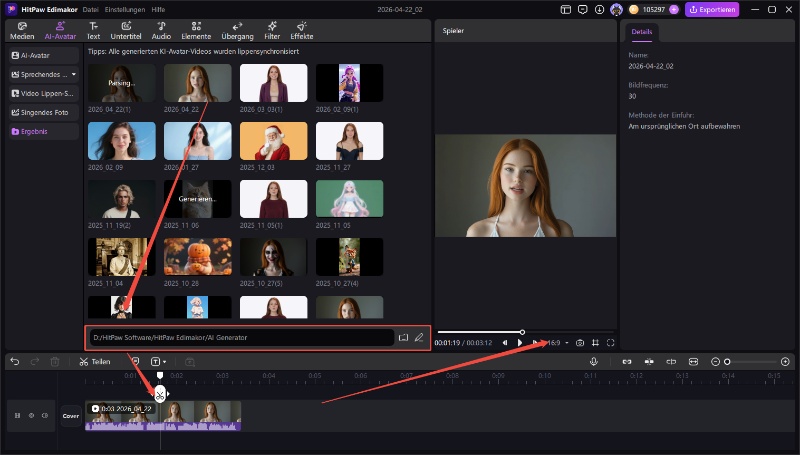The image size is (800, 455).
Task: Open the 16:9 aspect ratio dropdown
Action: 557,343
